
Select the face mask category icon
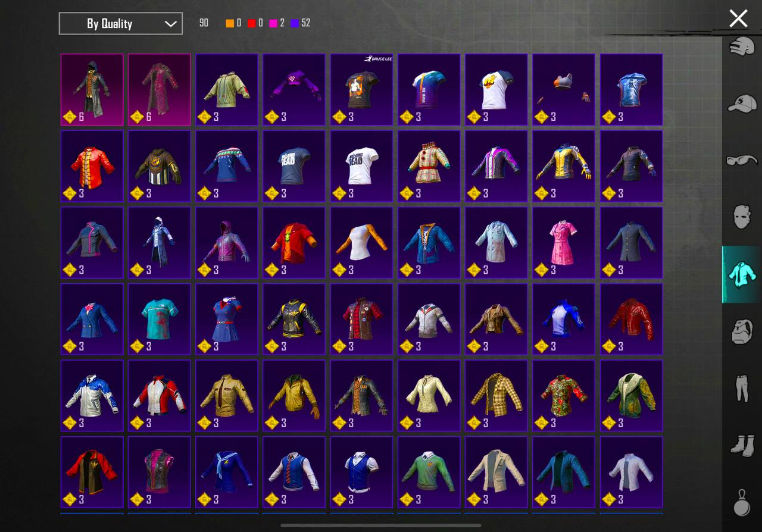point(742,217)
